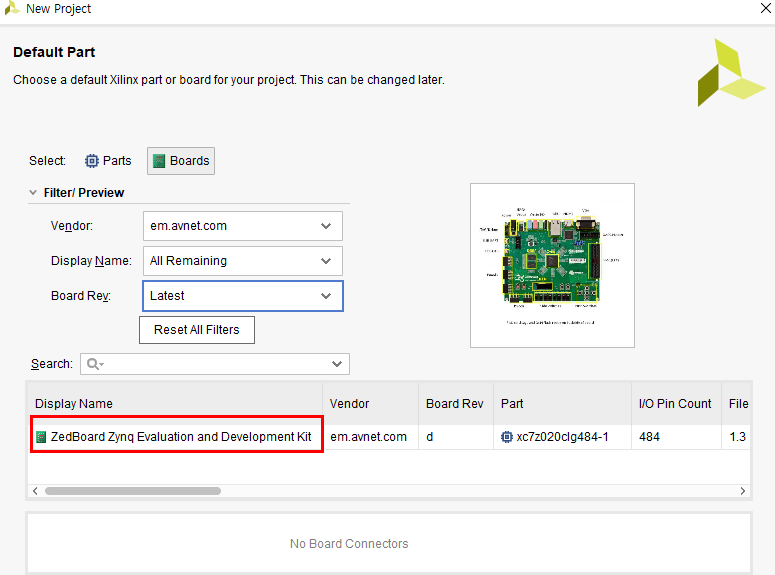Click the Reset All Filters button
This screenshot has width=775, height=575.
point(197,330)
